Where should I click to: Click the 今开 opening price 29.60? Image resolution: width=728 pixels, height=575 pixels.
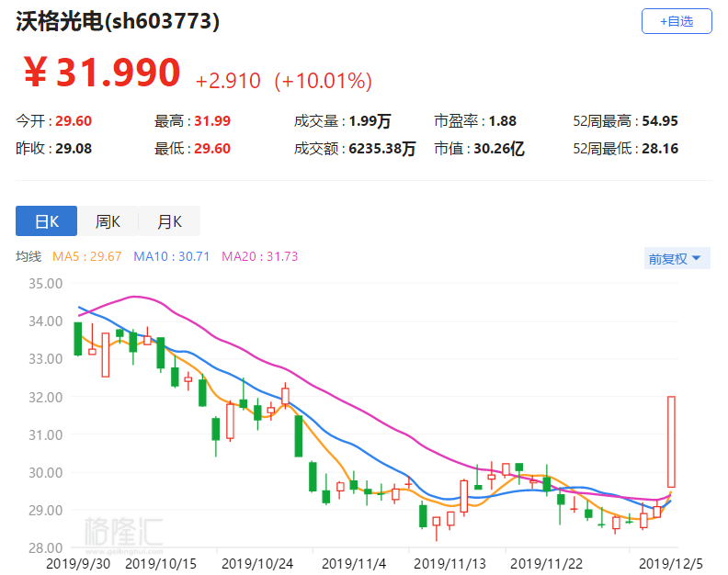point(74,121)
